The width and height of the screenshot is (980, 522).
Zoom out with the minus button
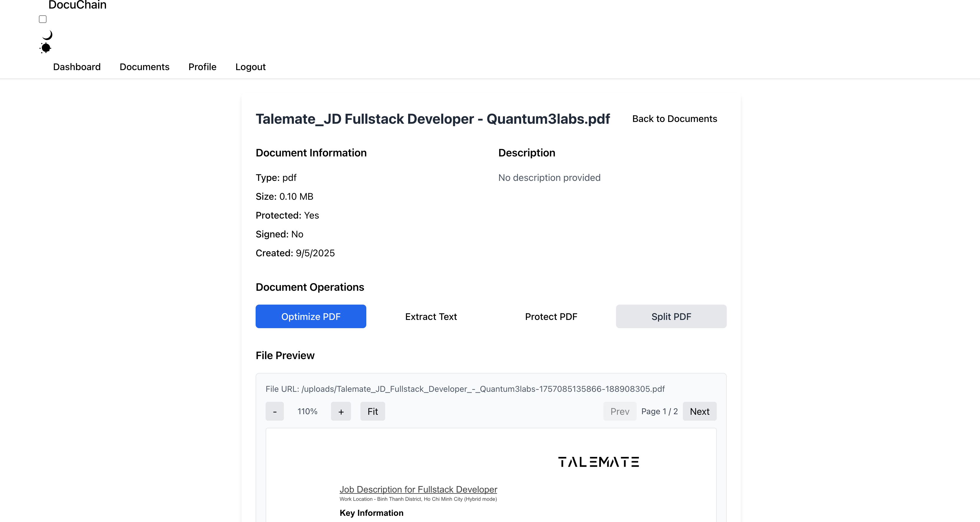point(274,411)
